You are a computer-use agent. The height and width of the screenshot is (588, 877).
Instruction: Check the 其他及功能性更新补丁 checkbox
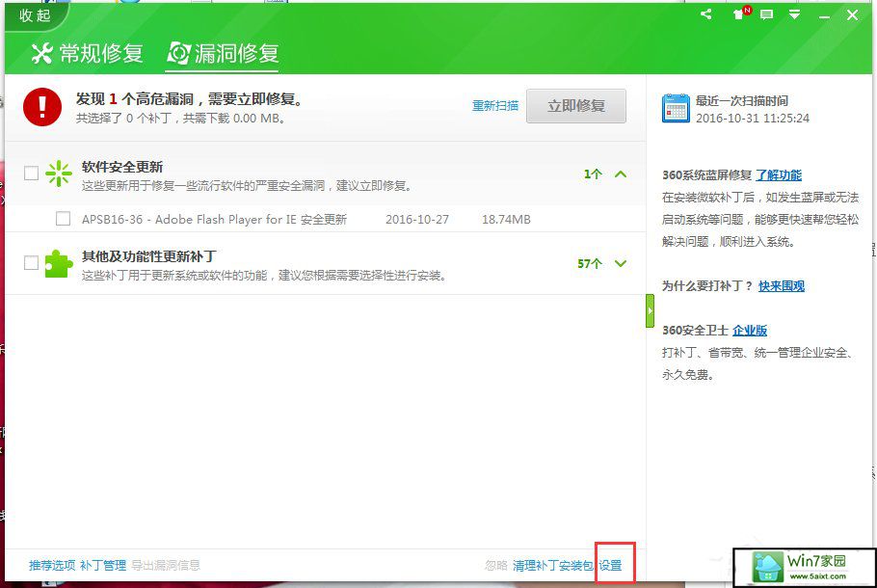pyautogui.click(x=31, y=262)
